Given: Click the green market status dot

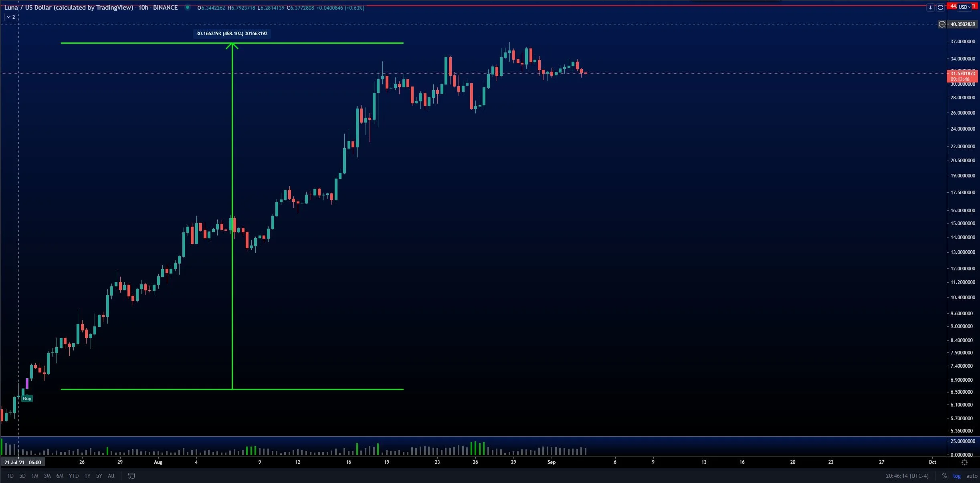Looking at the screenshot, I should coord(187,7).
